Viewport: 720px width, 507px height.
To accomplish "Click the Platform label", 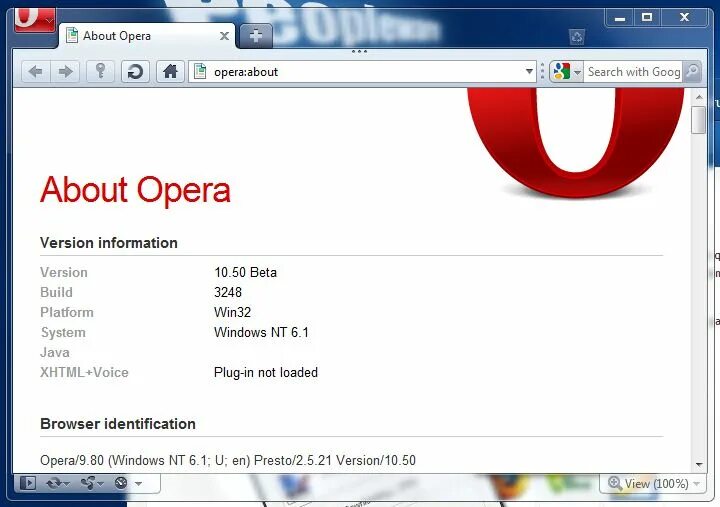I will 67,312.
